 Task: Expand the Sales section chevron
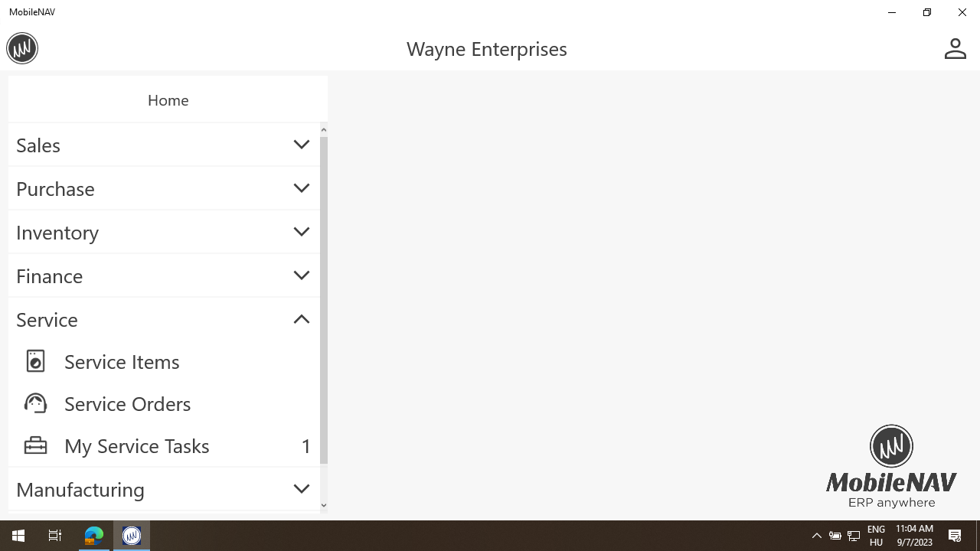[x=302, y=145]
